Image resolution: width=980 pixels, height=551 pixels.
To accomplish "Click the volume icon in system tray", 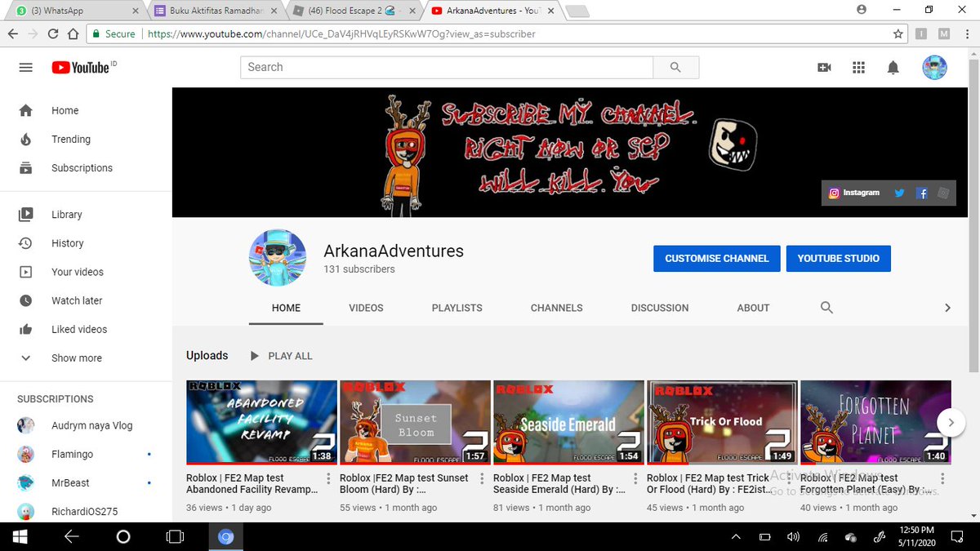I will coord(793,536).
